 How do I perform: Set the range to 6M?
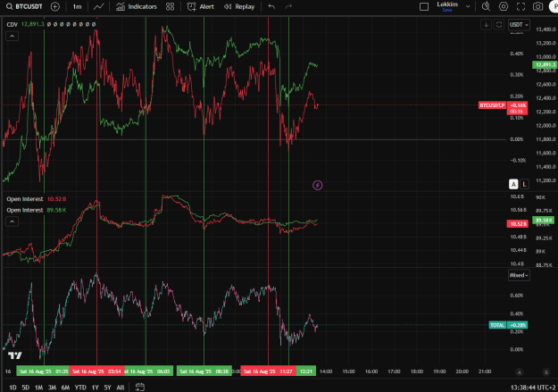click(65, 388)
